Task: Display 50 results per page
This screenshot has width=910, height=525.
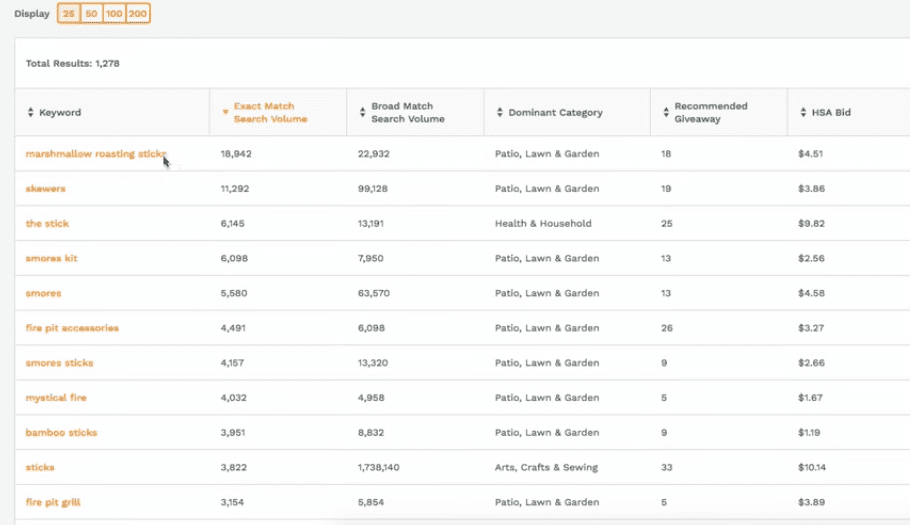Action: pyautogui.click(x=91, y=13)
